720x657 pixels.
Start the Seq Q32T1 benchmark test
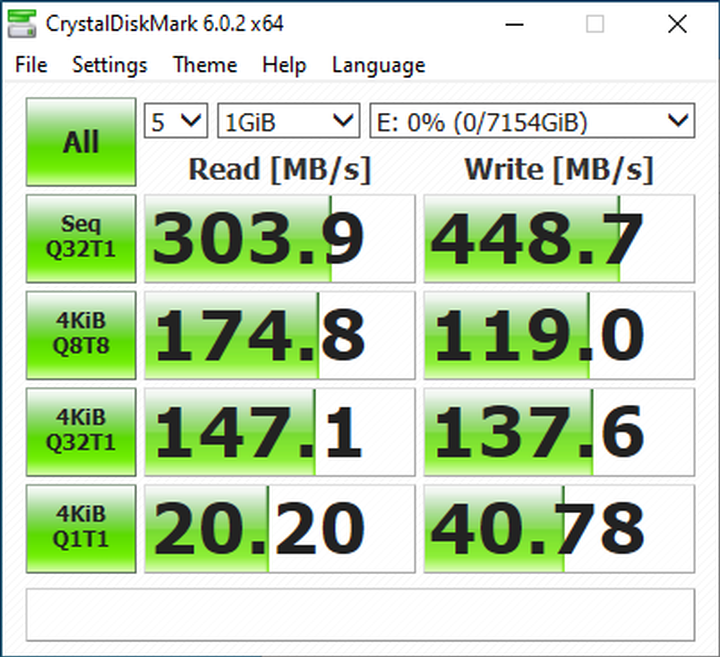[80, 240]
